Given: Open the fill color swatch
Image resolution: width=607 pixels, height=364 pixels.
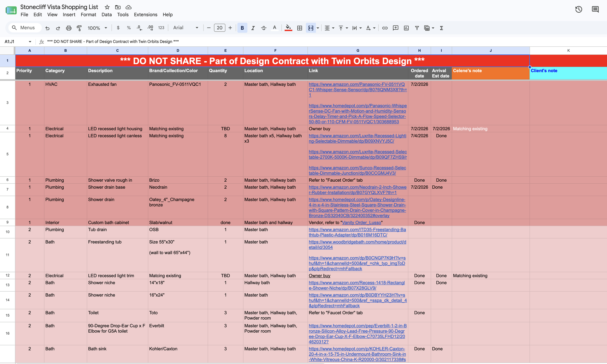Looking at the screenshot, I should pos(288,28).
